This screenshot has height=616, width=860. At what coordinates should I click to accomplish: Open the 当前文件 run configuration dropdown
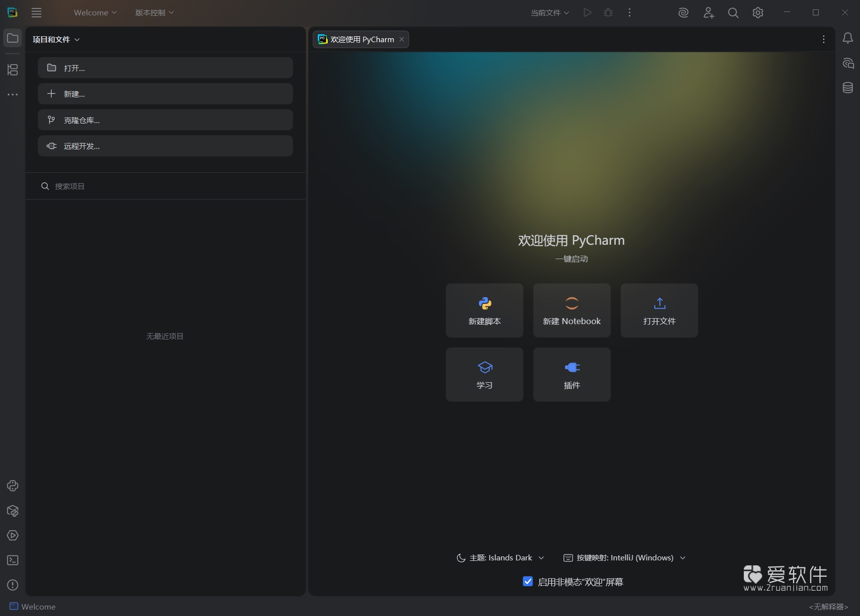[549, 12]
